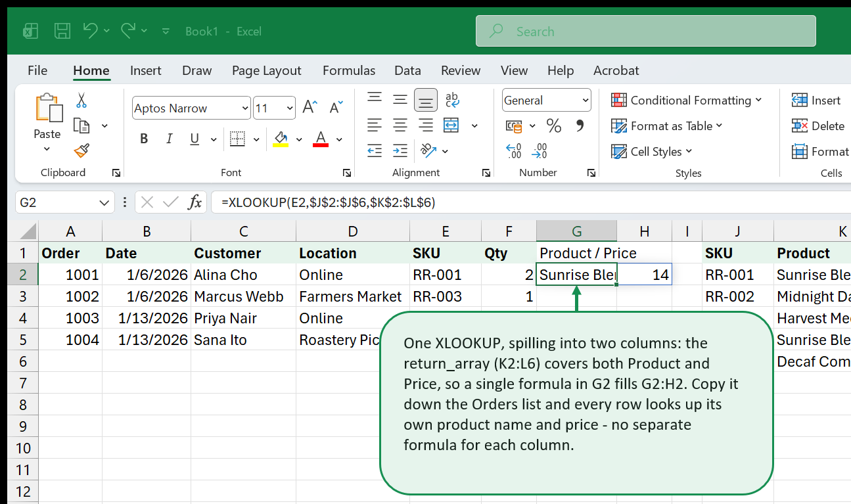
Task: Open the General number format dropdown
Action: [x=585, y=101]
